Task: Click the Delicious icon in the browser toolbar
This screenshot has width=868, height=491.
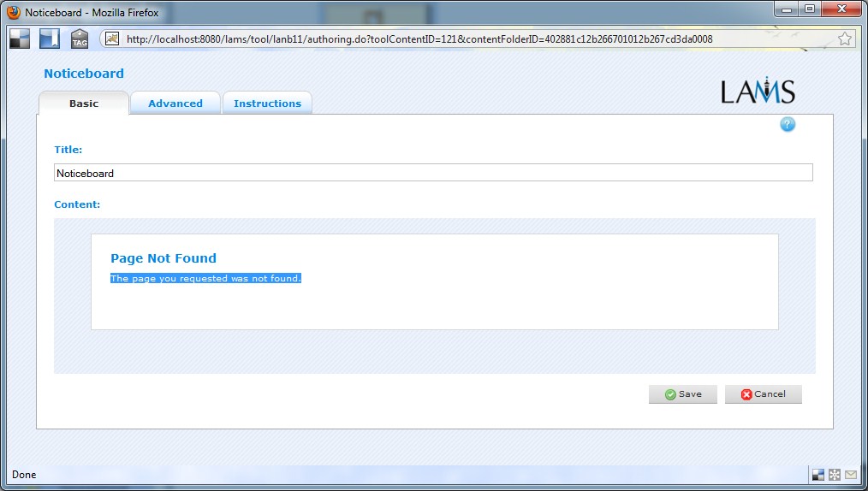Action: tap(20, 38)
